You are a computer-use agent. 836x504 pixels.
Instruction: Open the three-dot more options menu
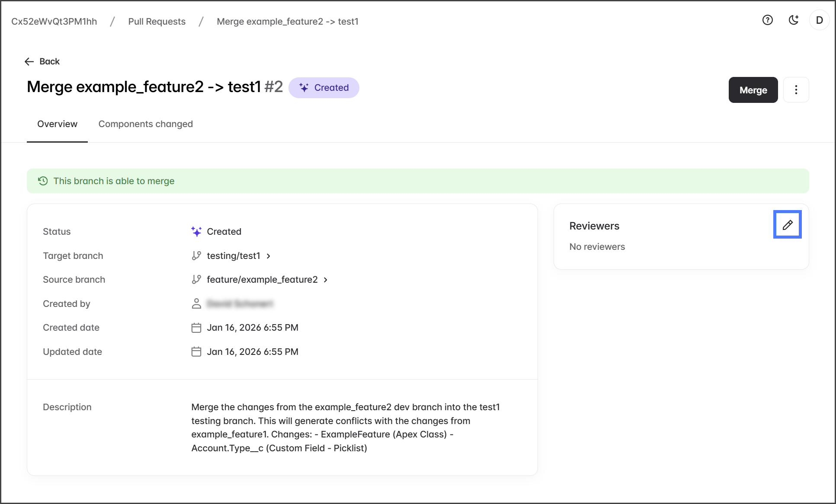point(796,90)
